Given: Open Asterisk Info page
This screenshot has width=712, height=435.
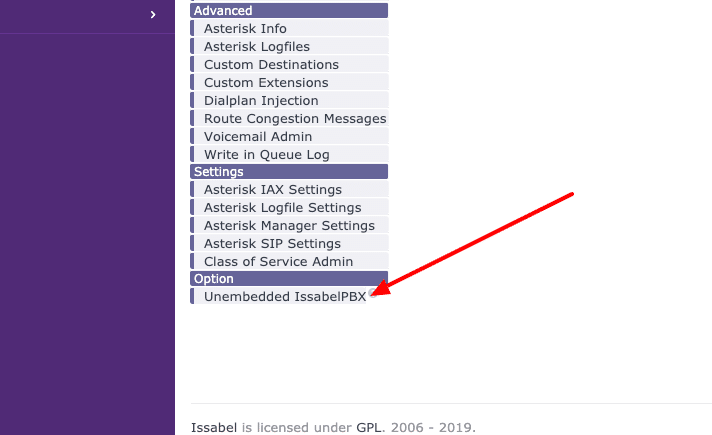Looking at the screenshot, I should [x=245, y=29].
